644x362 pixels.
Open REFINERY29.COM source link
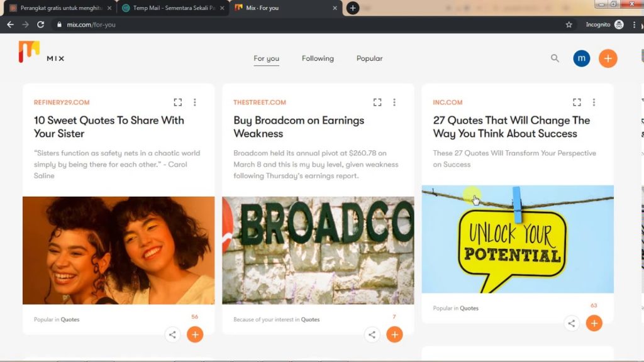[62, 102]
